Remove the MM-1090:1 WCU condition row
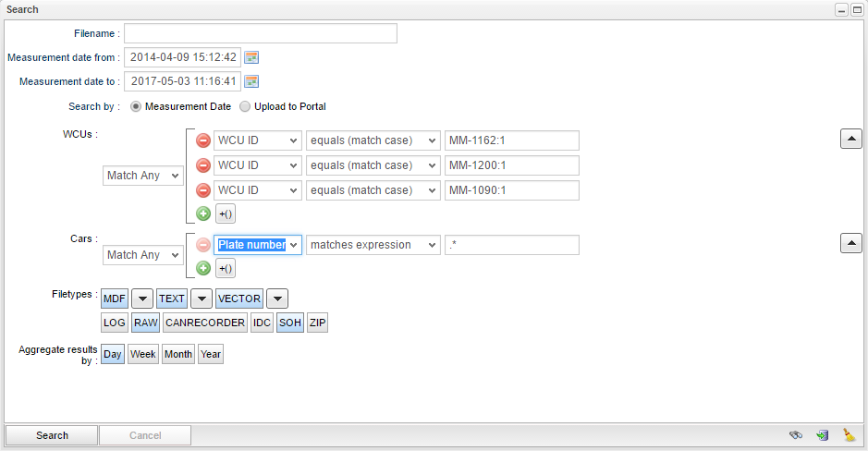 point(203,190)
